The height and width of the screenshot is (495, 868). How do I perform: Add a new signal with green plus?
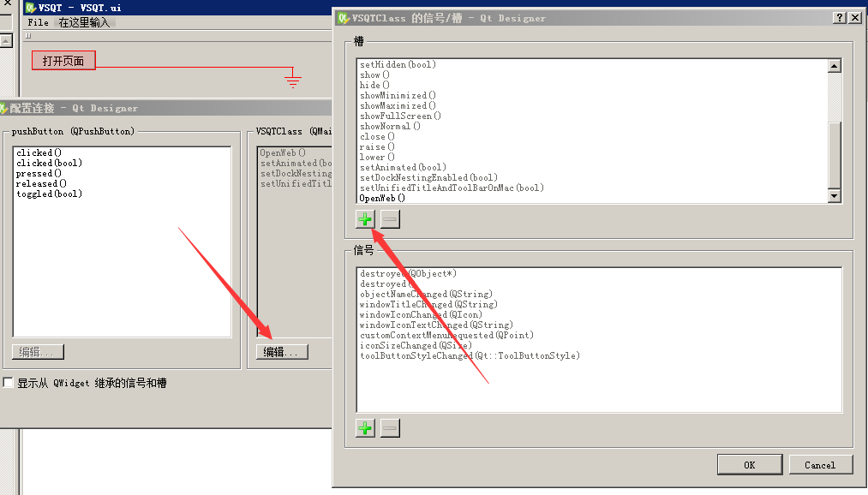point(365,428)
